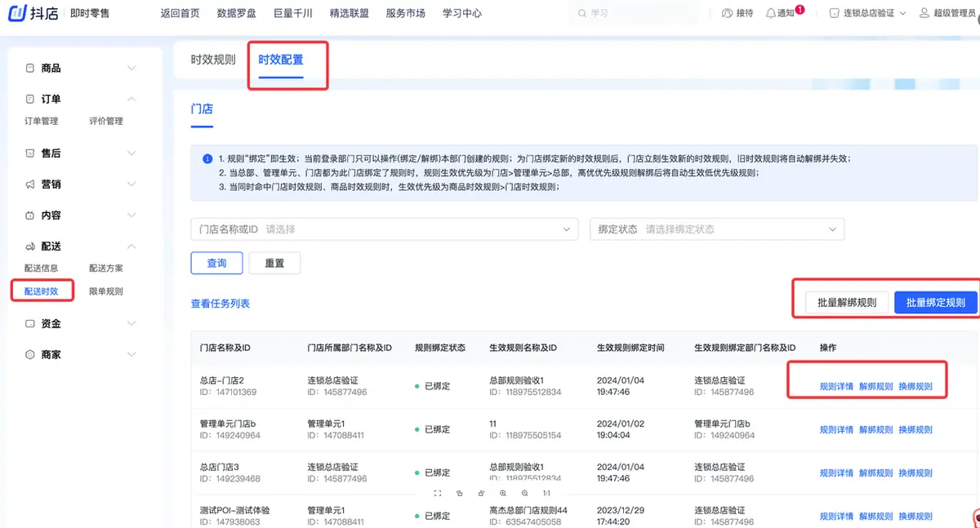Screen dimensions: 980x528
Task: Open 服务市场 in the top menu
Action: [x=406, y=13]
